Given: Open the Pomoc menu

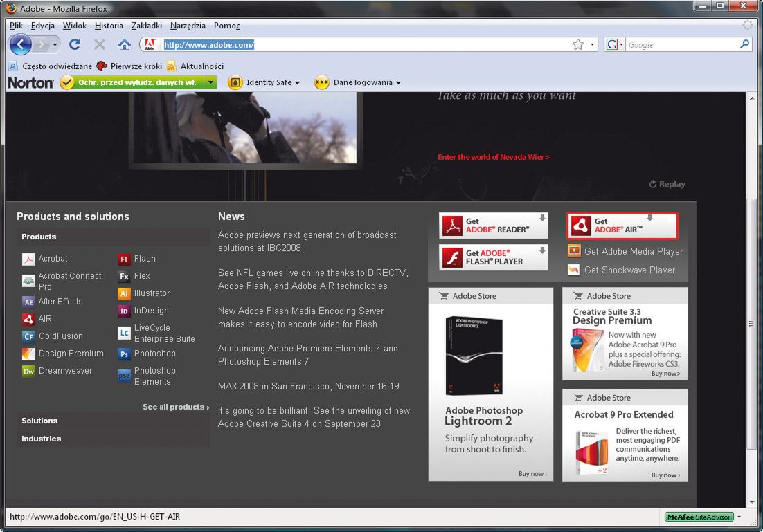Looking at the screenshot, I should pos(227,26).
